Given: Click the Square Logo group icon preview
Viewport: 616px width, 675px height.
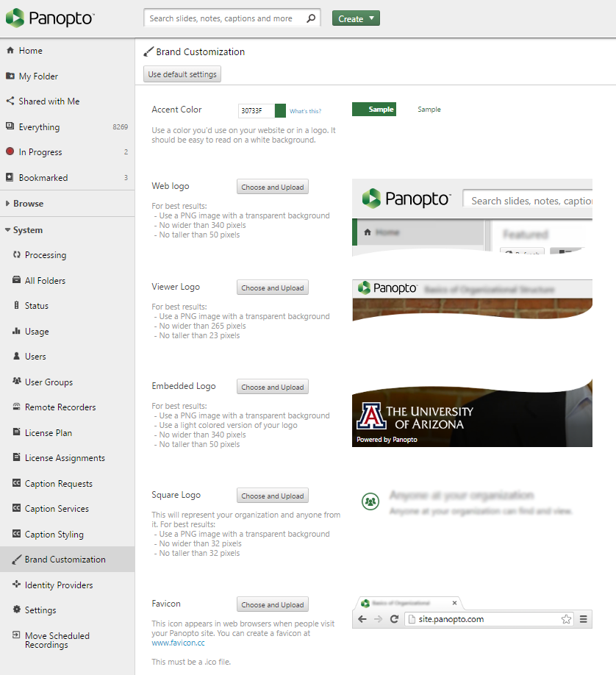Looking at the screenshot, I should click(370, 501).
